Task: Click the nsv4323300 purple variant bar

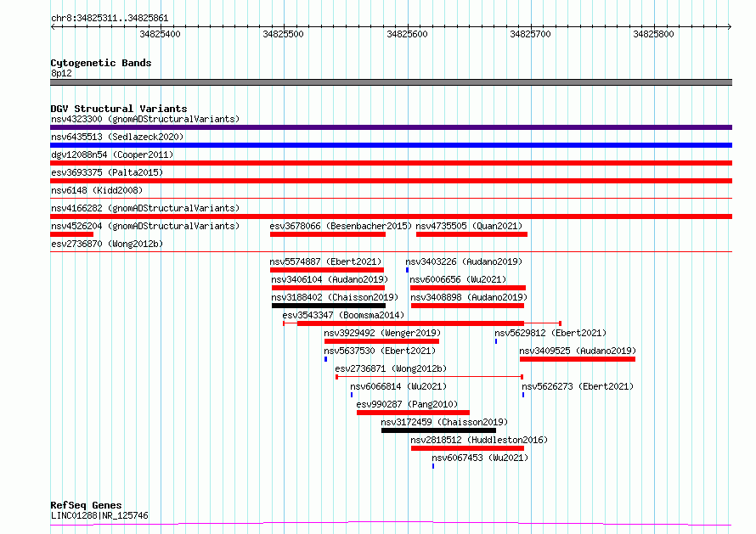Action: [x=391, y=127]
